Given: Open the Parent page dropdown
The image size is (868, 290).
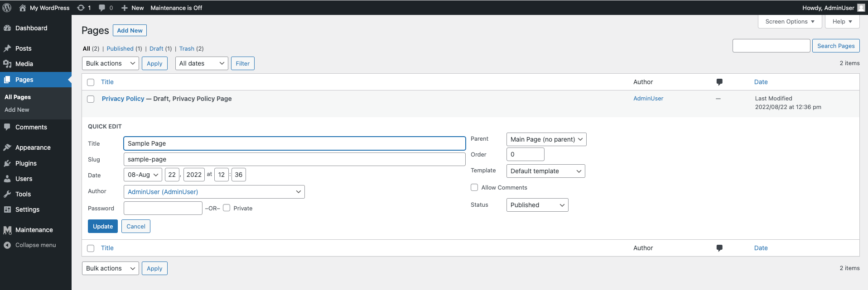Looking at the screenshot, I should tap(546, 139).
